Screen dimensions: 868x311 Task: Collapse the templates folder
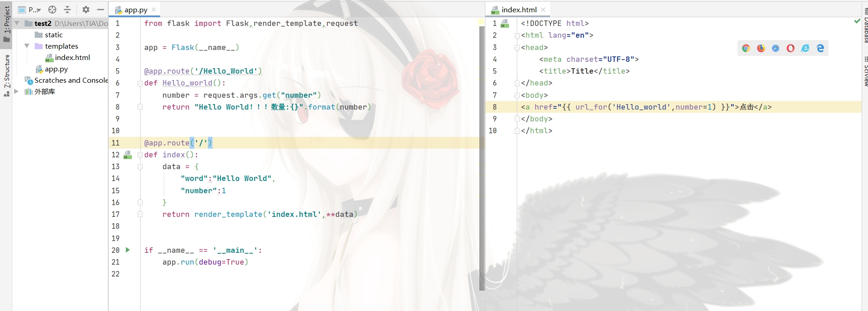[27, 46]
